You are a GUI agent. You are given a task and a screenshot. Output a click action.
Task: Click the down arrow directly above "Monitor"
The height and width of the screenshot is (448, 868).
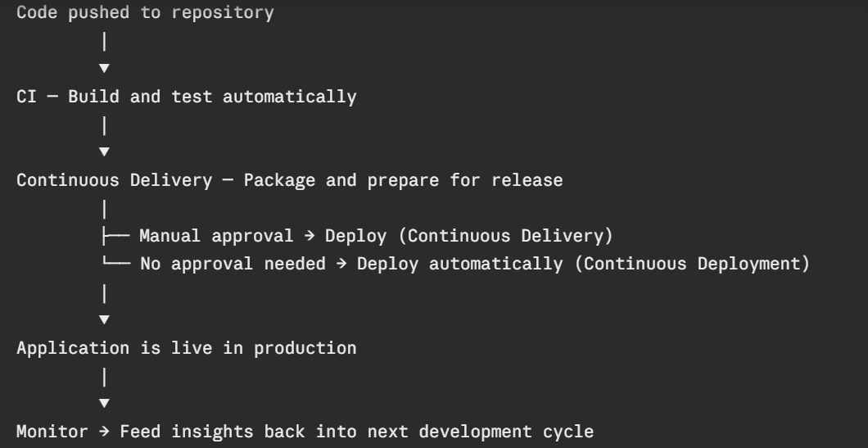(x=103, y=403)
